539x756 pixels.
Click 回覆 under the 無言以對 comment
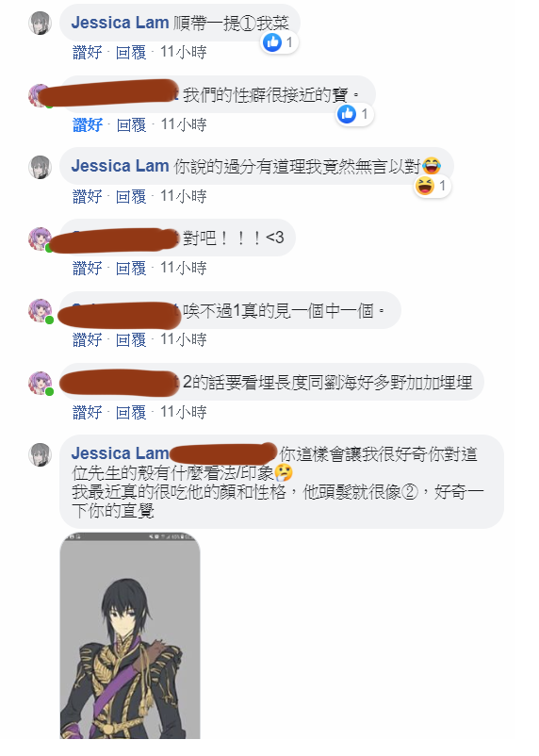[131, 196]
